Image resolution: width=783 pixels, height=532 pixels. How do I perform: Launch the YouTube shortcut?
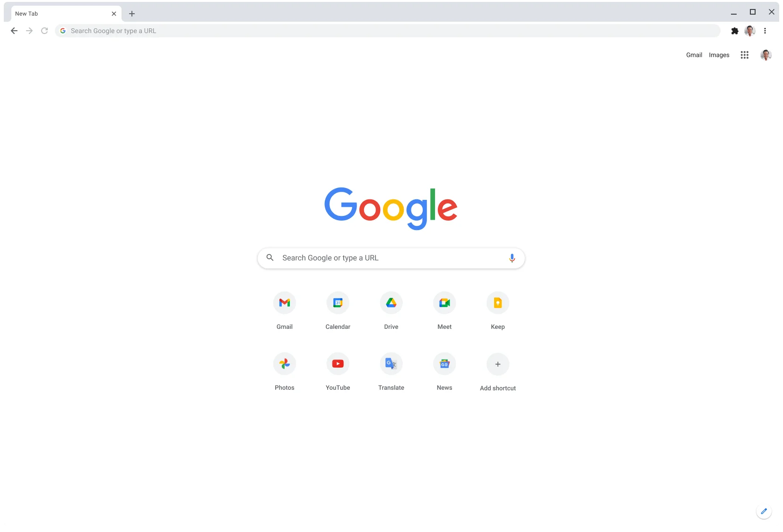coord(338,364)
